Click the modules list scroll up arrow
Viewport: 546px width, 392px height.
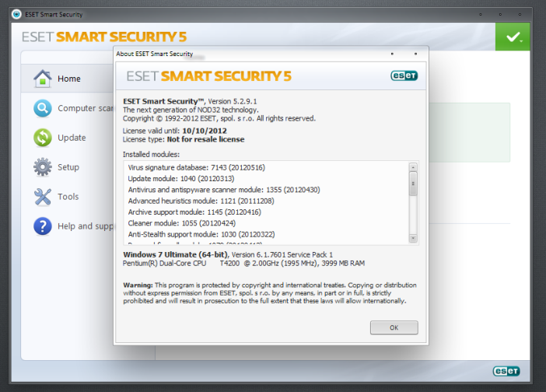click(x=413, y=167)
